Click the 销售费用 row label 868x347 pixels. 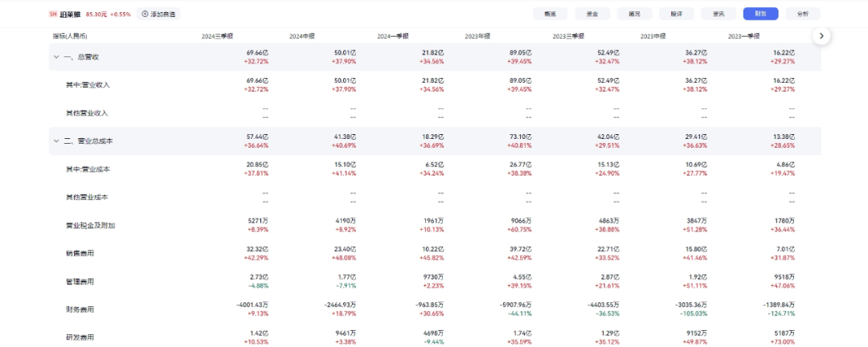(x=80, y=253)
